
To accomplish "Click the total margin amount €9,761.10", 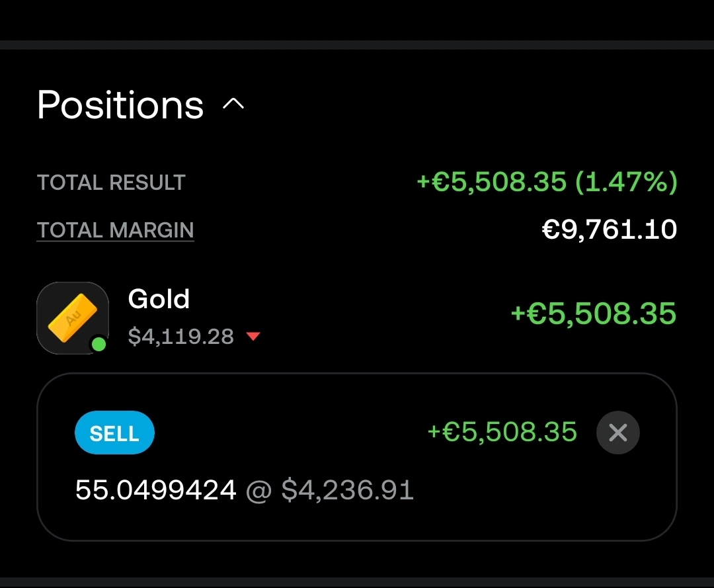I will tap(609, 230).
